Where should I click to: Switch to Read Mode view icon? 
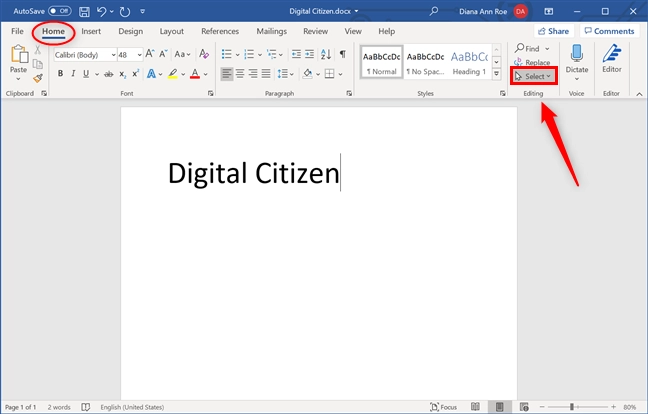point(475,407)
